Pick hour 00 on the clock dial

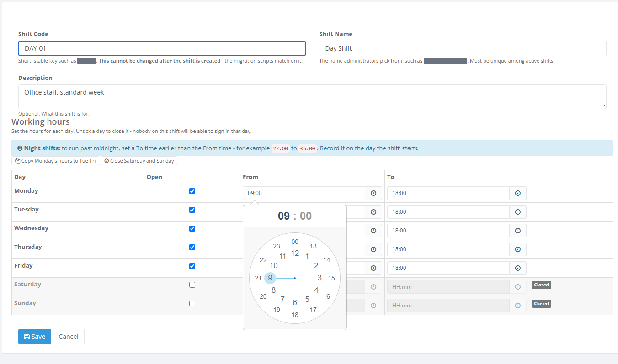click(x=295, y=242)
